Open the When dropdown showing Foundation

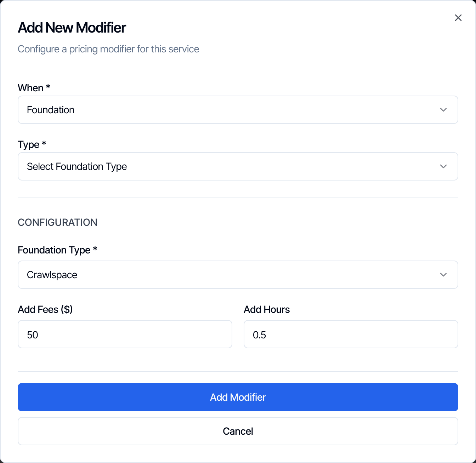[238, 110]
